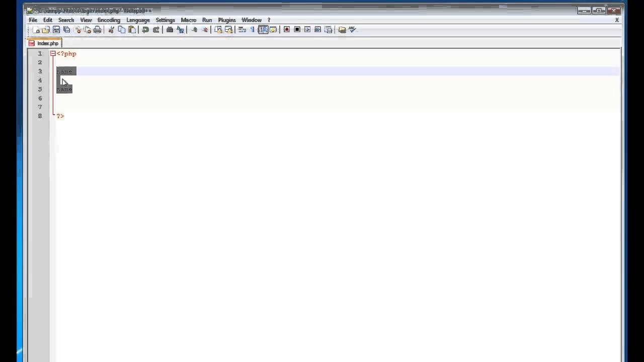
Task: Open the File menu
Action: (x=33, y=20)
